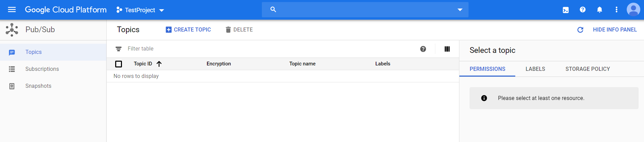Switch to the Storage Policy tab
Image resolution: width=644 pixels, height=142 pixels.
[x=588, y=69]
